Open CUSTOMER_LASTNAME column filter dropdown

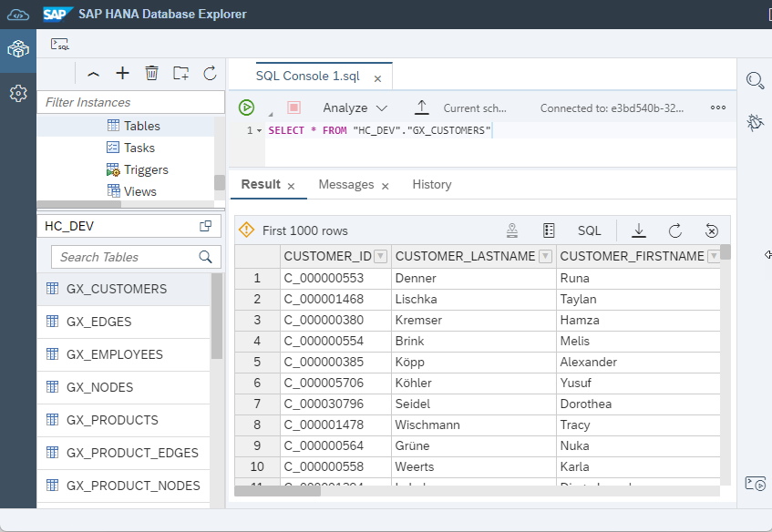point(545,256)
